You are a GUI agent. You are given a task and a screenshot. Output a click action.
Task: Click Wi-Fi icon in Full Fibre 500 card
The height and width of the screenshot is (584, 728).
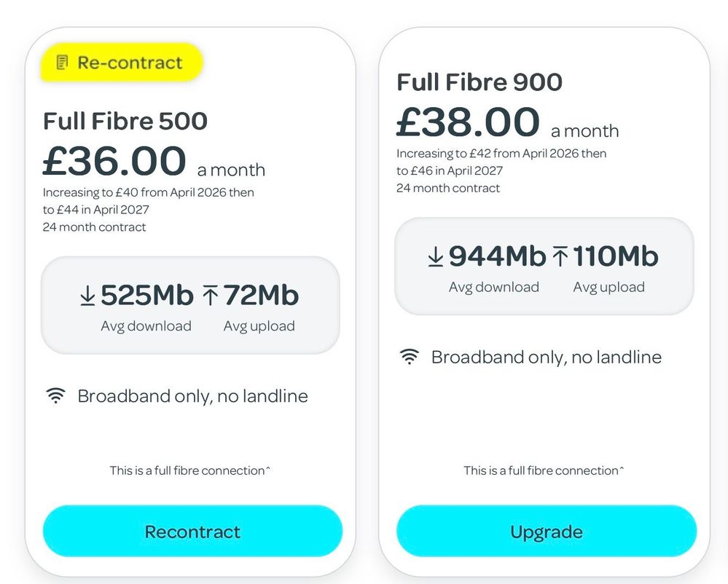click(x=55, y=396)
